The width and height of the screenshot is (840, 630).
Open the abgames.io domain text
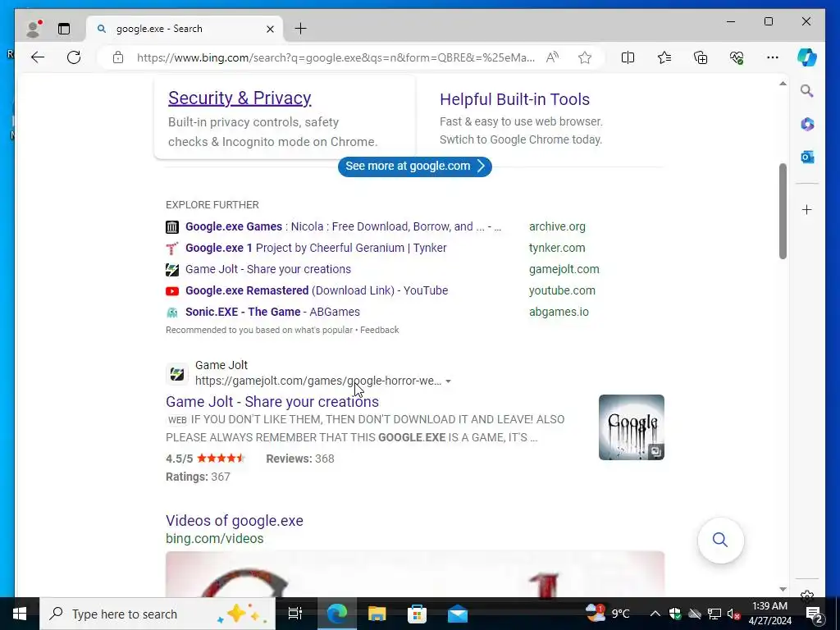559,312
